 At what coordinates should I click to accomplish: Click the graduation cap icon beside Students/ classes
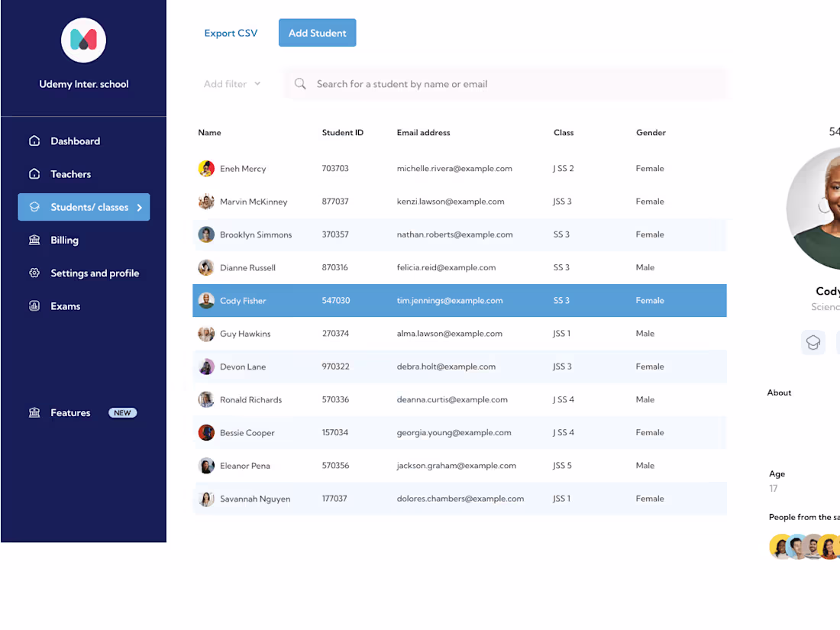pos(34,206)
